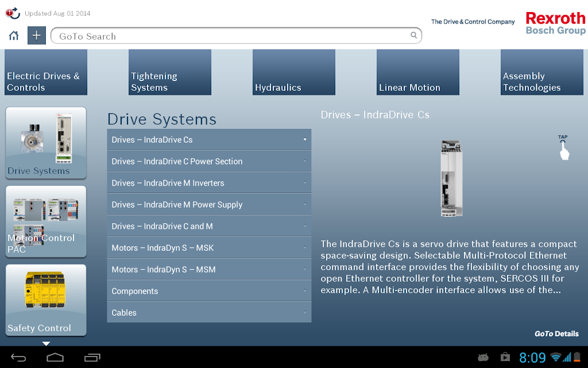This screenshot has width=588, height=368.
Task: Tap the Android back button
Action: tap(18, 358)
